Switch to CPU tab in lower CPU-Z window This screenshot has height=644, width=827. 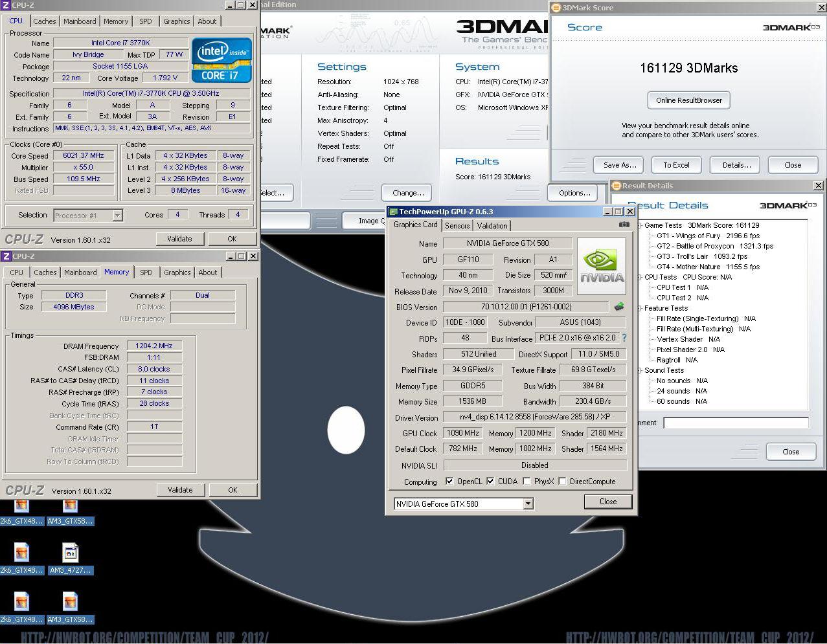tap(17, 272)
